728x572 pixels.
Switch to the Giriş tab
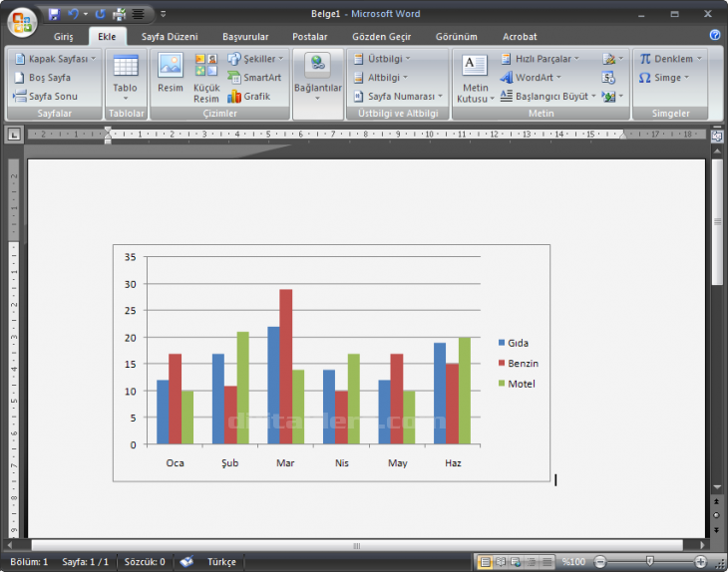coord(63,37)
